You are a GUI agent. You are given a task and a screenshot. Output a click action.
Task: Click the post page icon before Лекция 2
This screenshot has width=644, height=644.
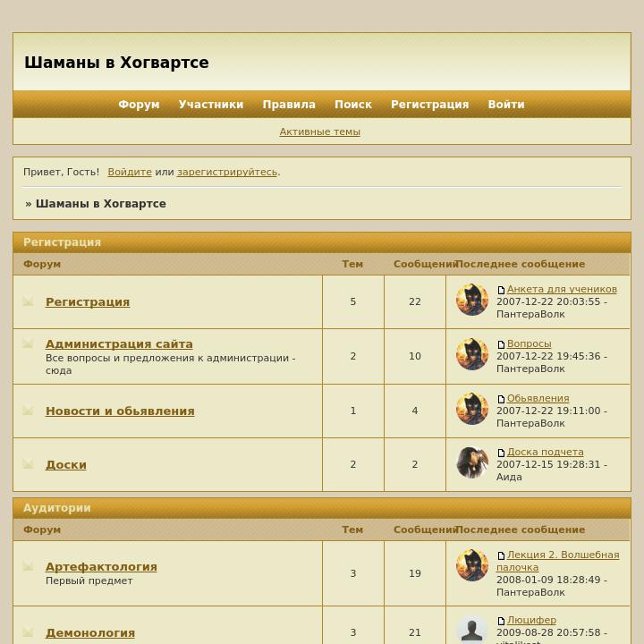(501, 555)
